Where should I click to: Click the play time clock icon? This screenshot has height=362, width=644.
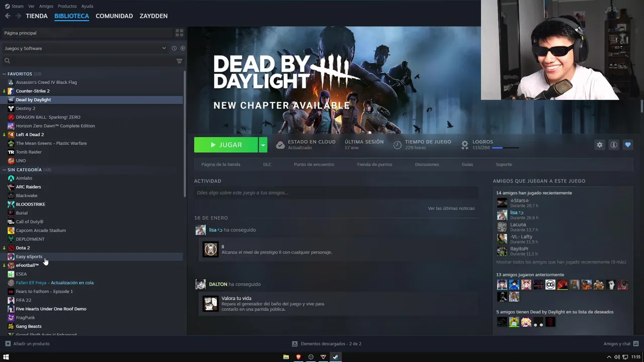(397, 145)
